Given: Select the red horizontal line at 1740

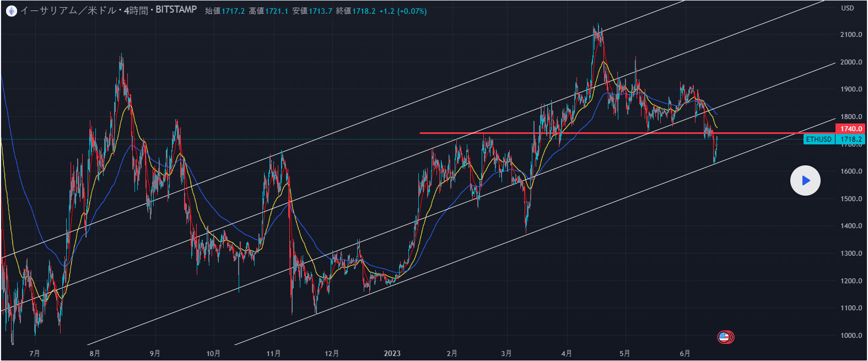Looking at the screenshot, I should point(551,133).
